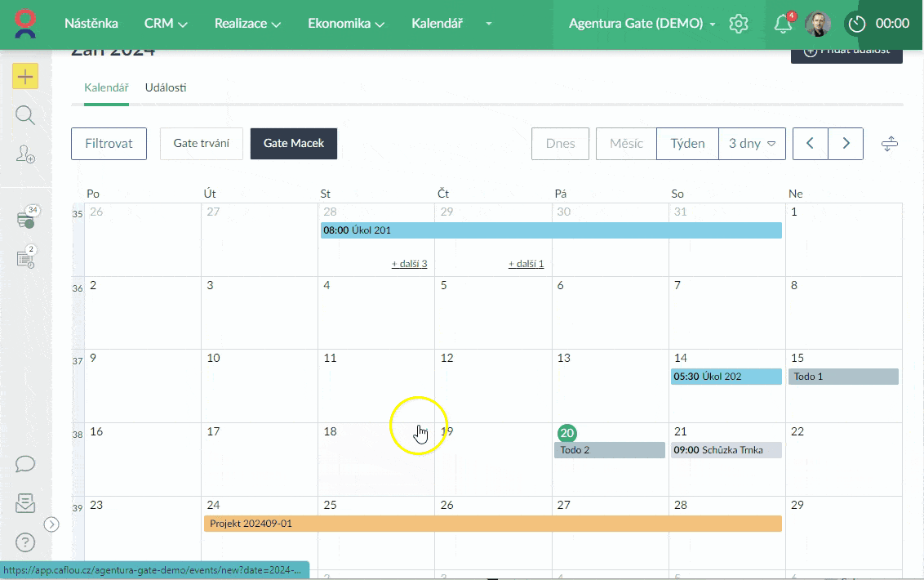Click the calendar density adjust icon
The width and height of the screenshot is (924, 580).
(890, 144)
